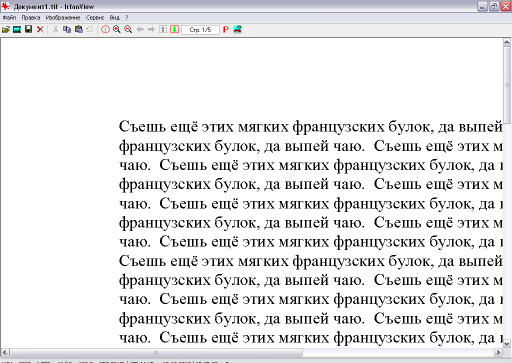
Task: Open the Вид menu
Action: [x=114, y=17]
